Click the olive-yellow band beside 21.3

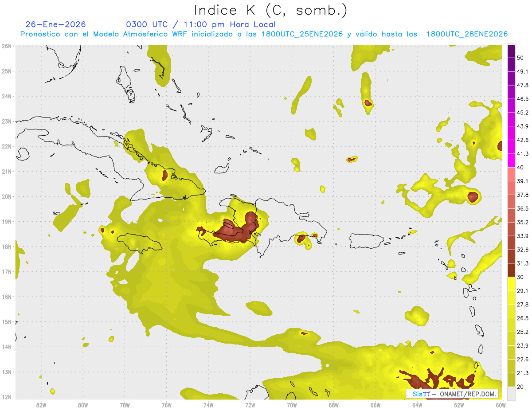tap(511, 380)
